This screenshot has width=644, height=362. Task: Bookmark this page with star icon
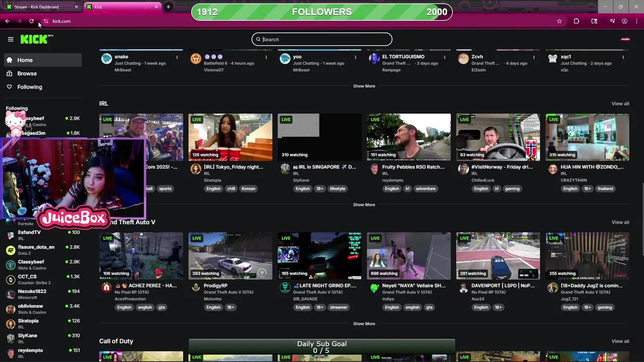pyautogui.click(x=559, y=21)
